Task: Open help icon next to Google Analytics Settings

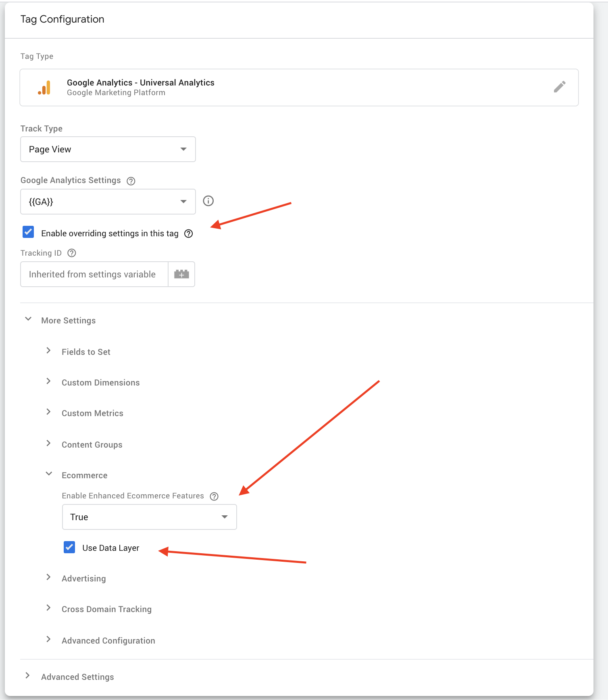Action: click(131, 181)
